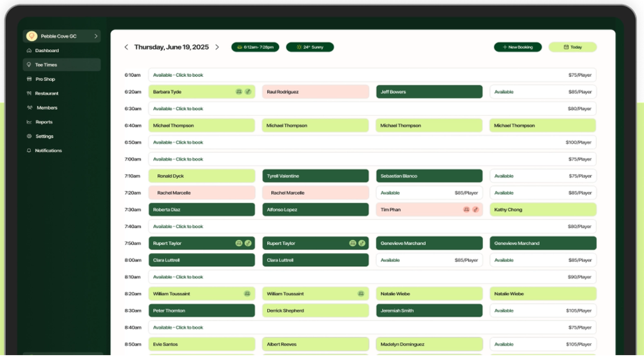Go to next day with right arrow
The height and width of the screenshot is (362, 644).
217,47
